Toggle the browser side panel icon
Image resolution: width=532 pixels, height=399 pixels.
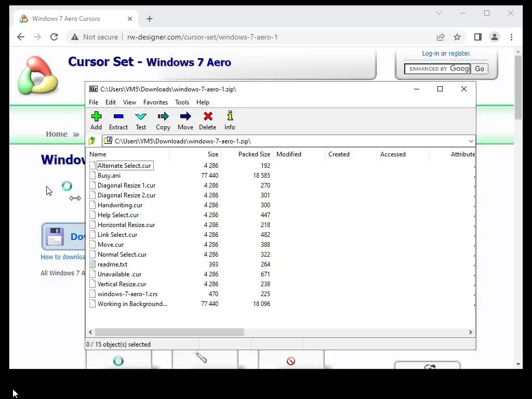(478, 37)
